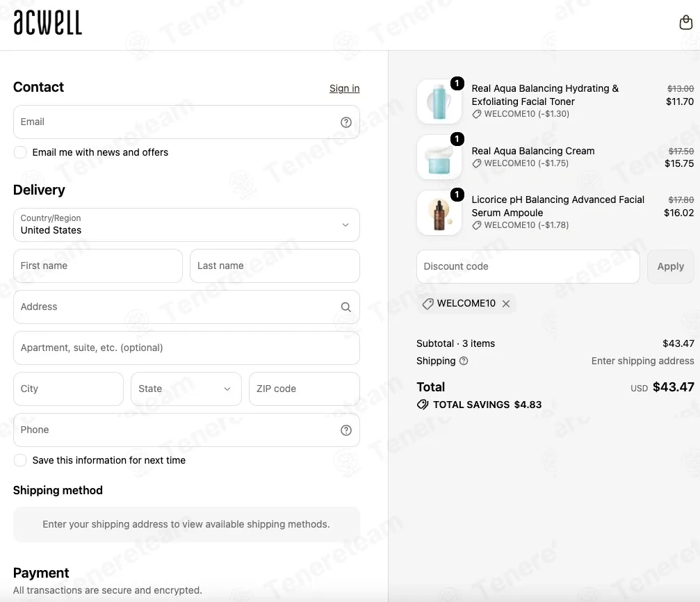Viewport: 700px width, 602px height.
Task: Remove the WELCOME10 discount code tag
Action: 506,304
